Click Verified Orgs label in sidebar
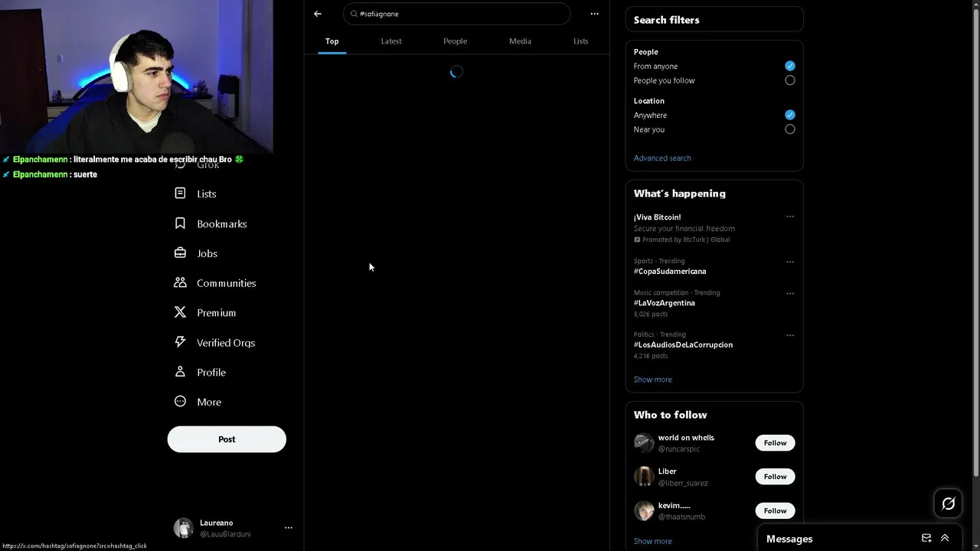 226,343
